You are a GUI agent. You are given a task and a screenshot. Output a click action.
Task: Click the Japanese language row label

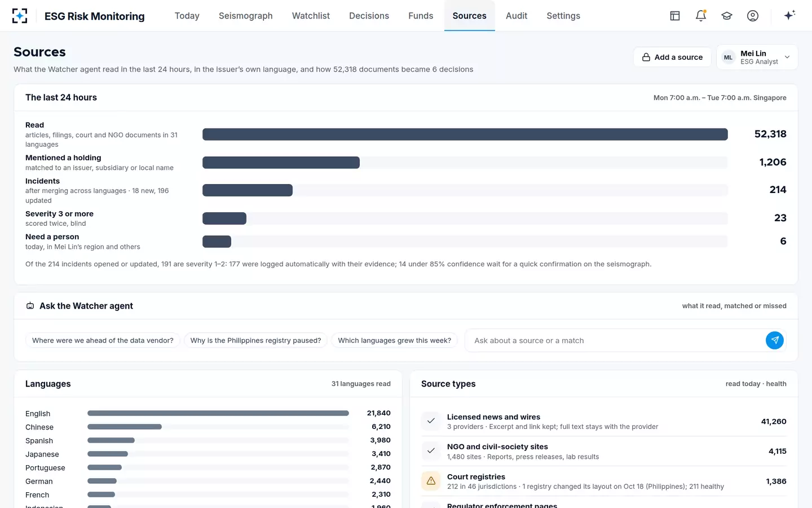coord(42,454)
